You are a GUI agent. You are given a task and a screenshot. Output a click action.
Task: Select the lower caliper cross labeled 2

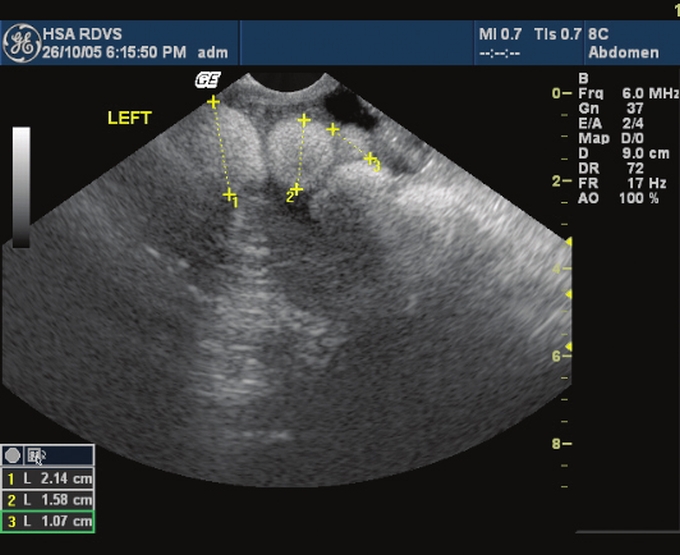pyautogui.click(x=297, y=189)
